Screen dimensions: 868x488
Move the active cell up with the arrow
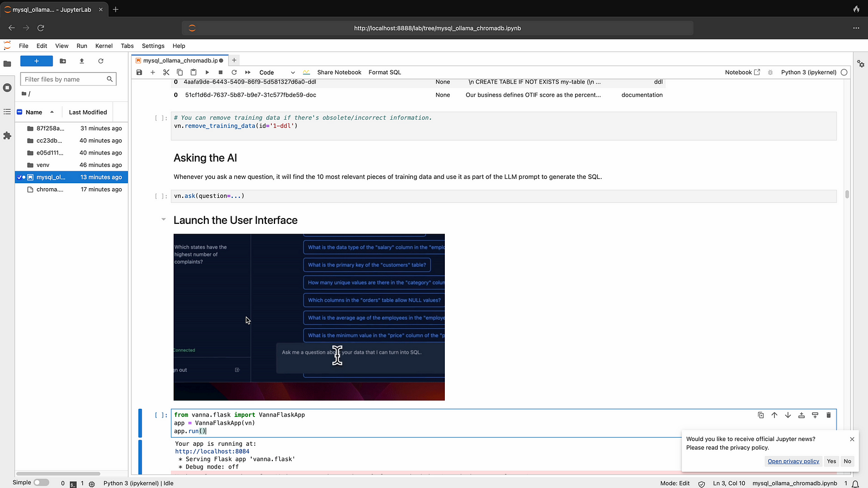pyautogui.click(x=774, y=415)
